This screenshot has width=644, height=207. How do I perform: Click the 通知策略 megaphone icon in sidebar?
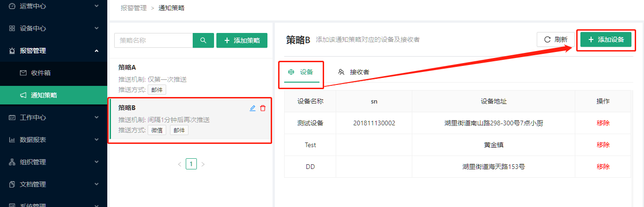23,95
